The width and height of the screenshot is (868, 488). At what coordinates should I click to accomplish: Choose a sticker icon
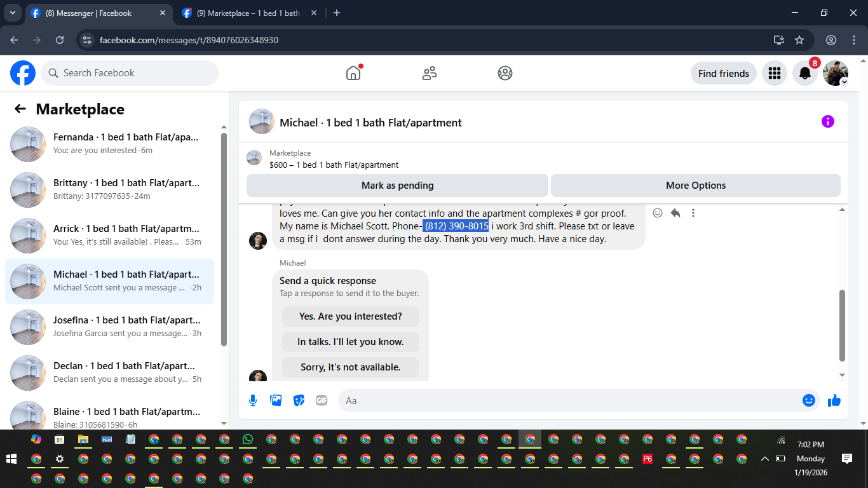coord(299,400)
